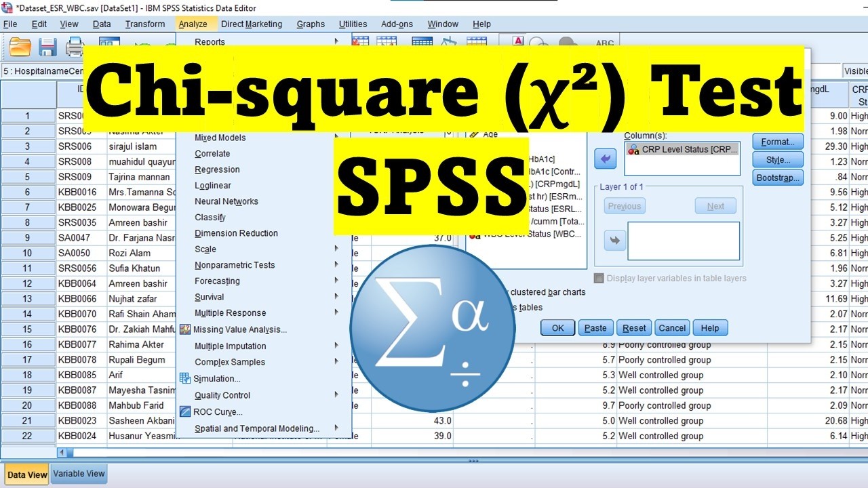Viewport: 868px width, 488px height.
Task: Open the Window menu
Action: point(443,24)
